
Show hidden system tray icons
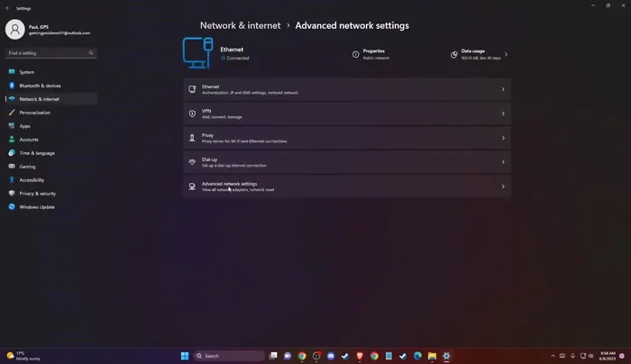(553, 356)
